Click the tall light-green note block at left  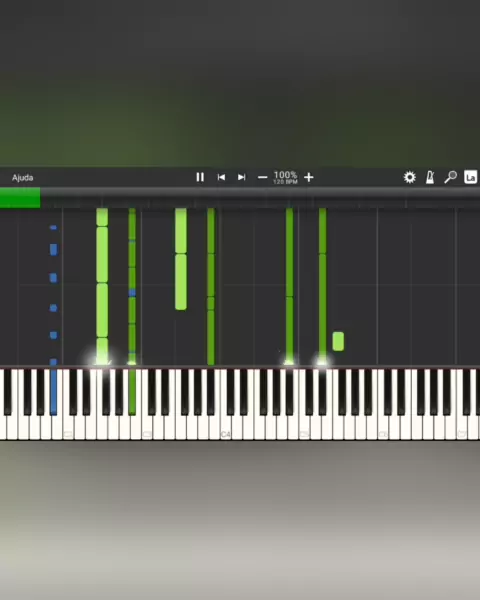coord(102,255)
